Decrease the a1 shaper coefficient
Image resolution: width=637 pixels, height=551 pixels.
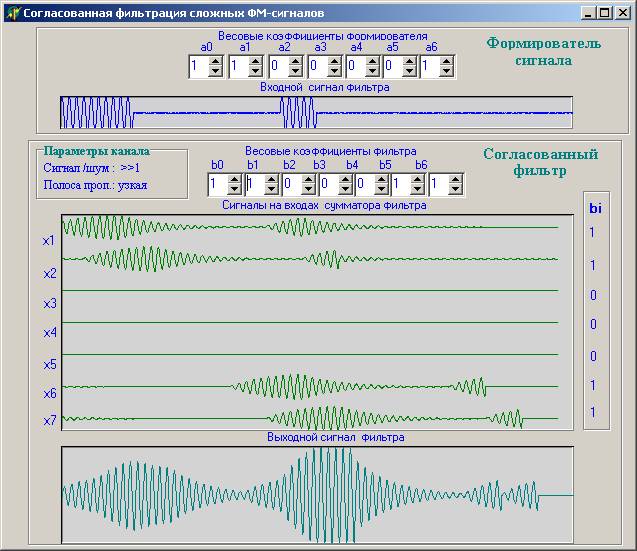click(x=255, y=71)
